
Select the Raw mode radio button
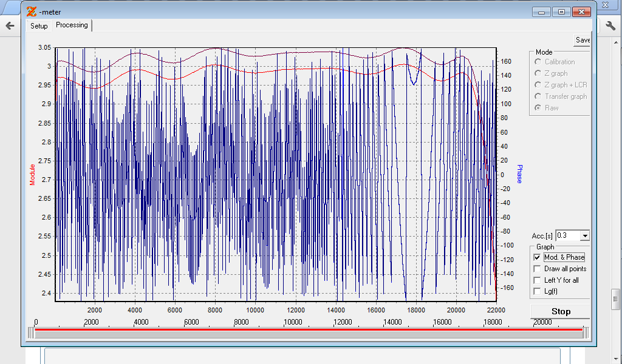[x=538, y=108]
